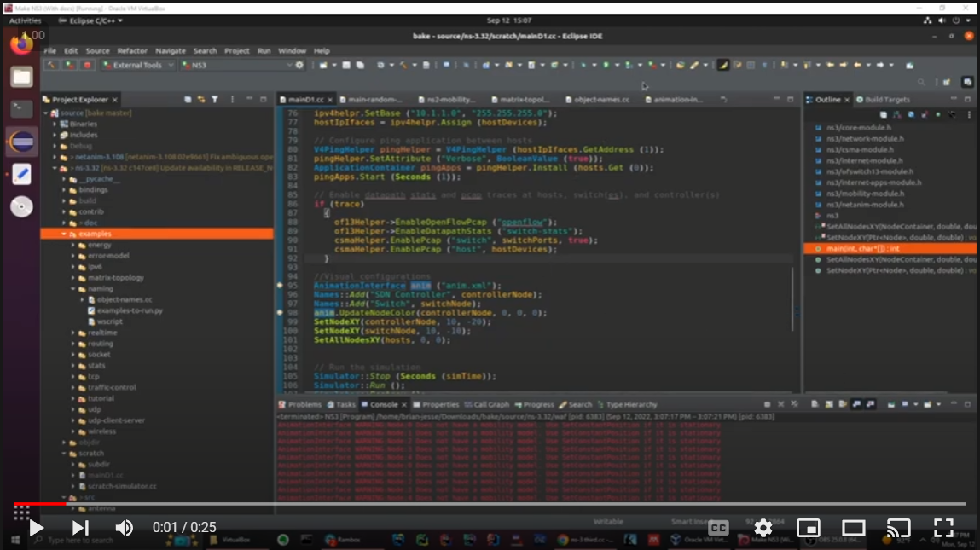This screenshot has width=980, height=550.
Task: Toggle console Word Wrap
Action: coord(843,404)
